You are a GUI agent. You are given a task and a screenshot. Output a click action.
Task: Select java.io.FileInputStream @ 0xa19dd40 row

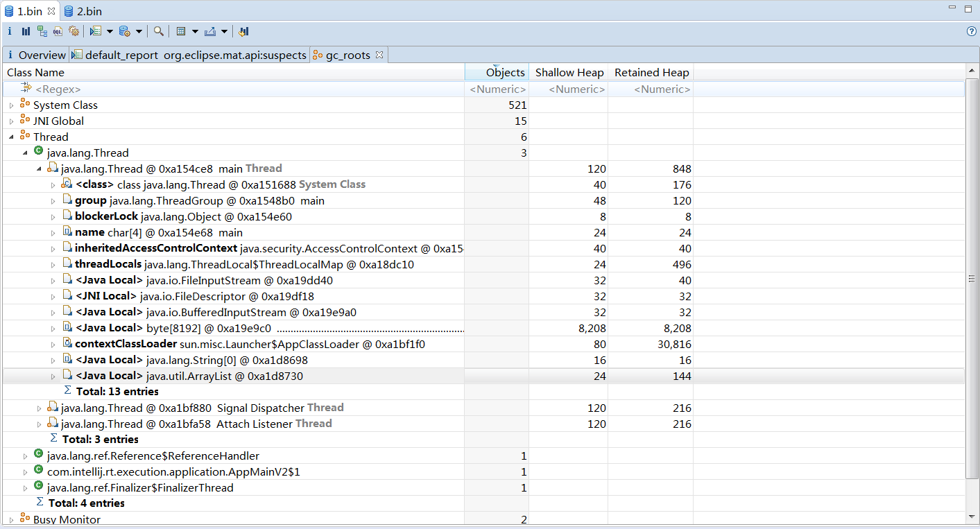coord(483,281)
